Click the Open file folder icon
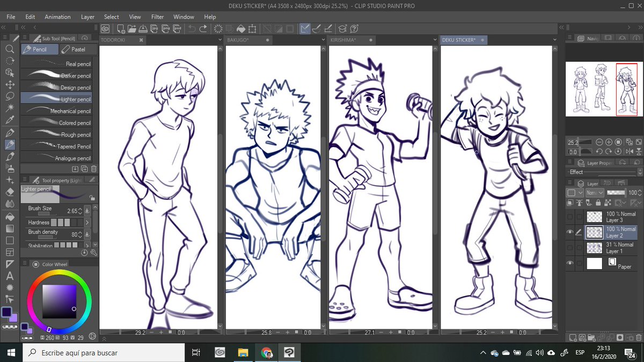Viewport: 644px width, 362px height. [x=132, y=29]
